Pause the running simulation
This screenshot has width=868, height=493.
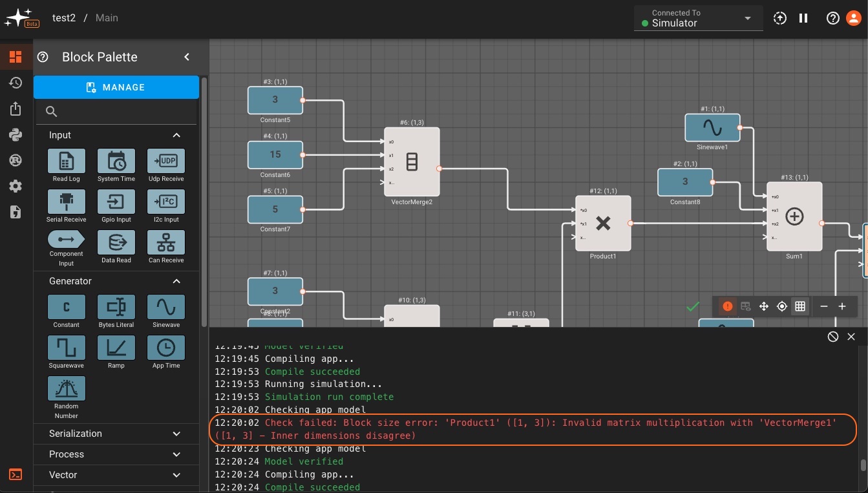tap(803, 18)
